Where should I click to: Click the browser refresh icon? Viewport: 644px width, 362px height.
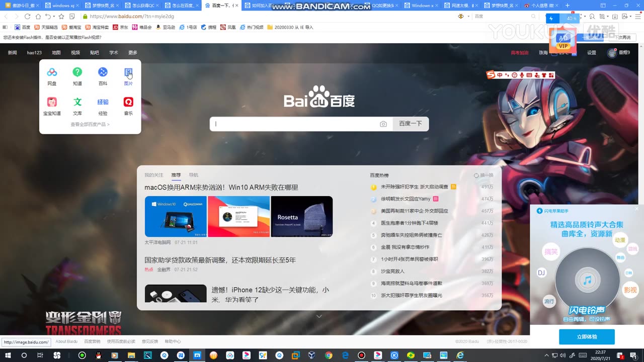click(x=27, y=17)
